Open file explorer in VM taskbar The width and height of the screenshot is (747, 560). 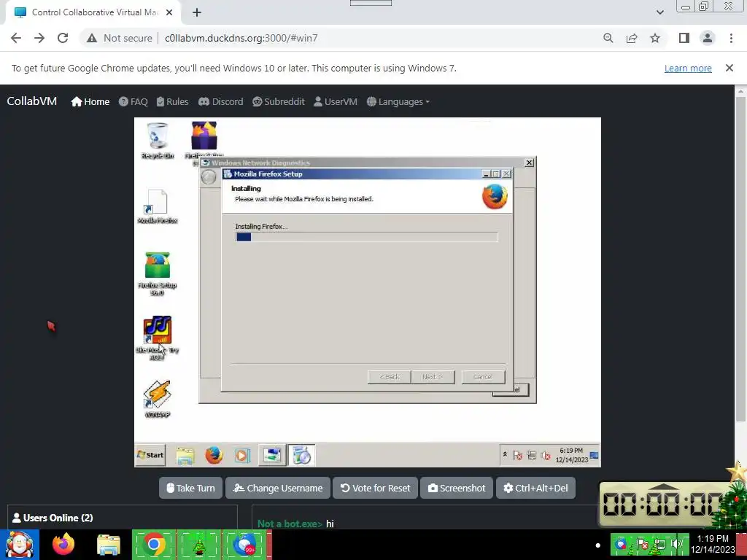click(185, 455)
